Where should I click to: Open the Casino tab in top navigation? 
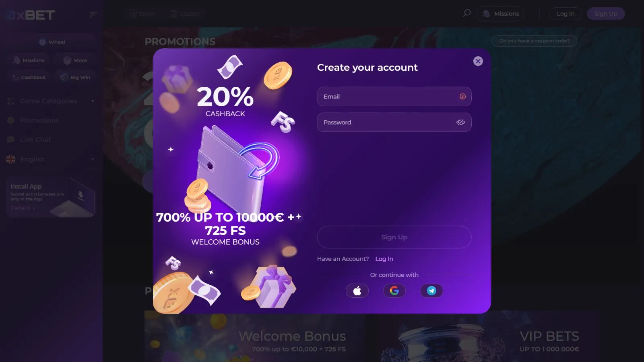click(185, 13)
